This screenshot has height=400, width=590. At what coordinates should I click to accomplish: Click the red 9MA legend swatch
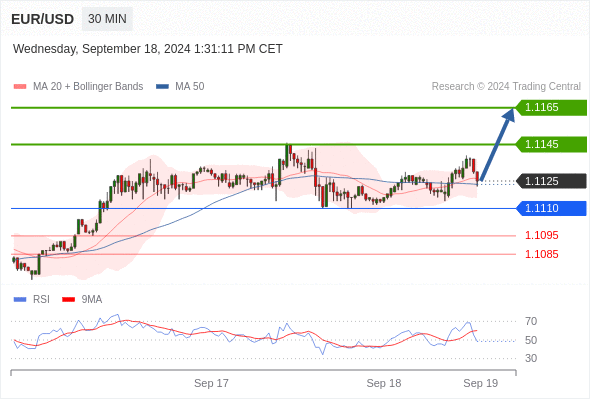tap(68, 300)
